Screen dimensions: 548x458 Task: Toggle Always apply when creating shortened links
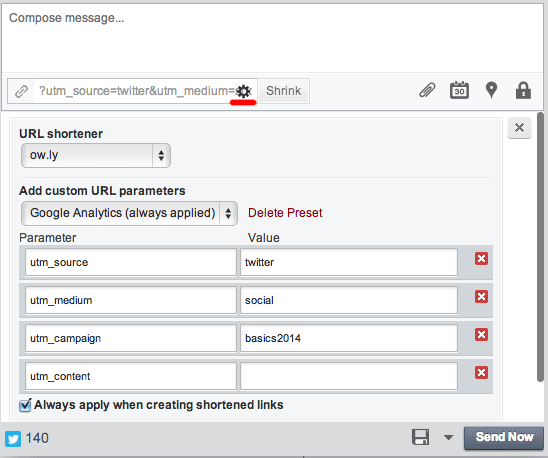tap(25, 406)
